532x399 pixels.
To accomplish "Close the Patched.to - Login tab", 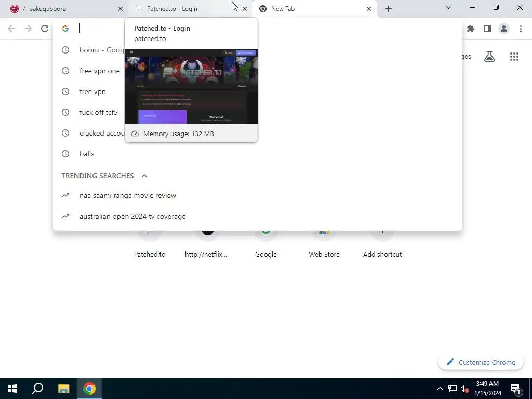I will (x=245, y=9).
